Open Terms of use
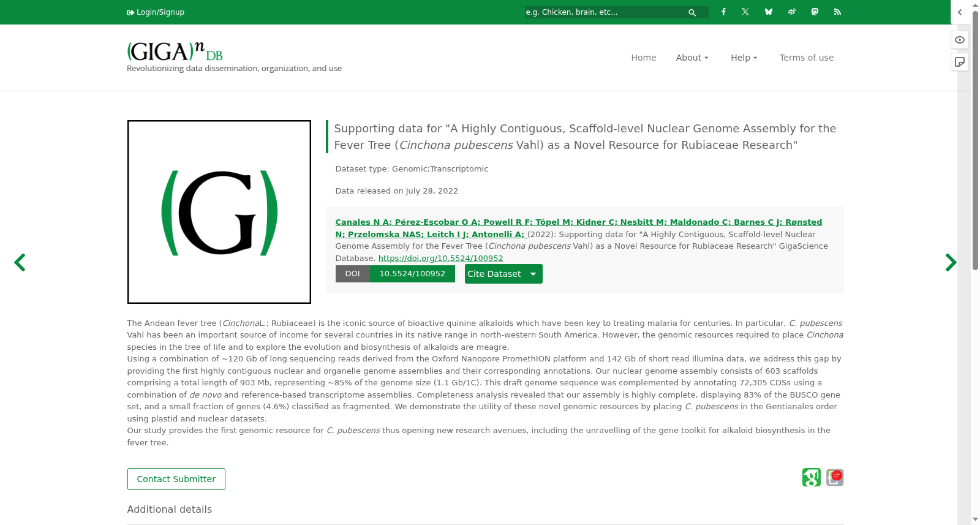Image resolution: width=980 pixels, height=525 pixels. tap(807, 58)
